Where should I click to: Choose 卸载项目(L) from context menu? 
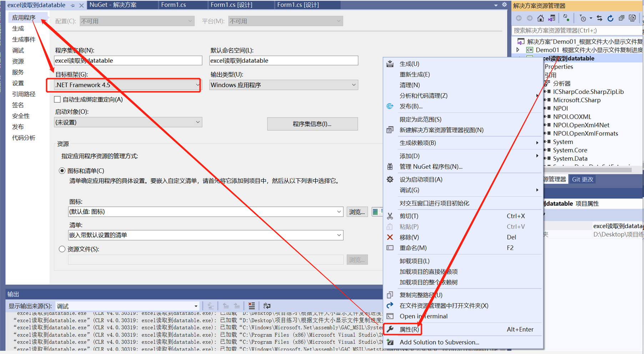[x=414, y=261]
